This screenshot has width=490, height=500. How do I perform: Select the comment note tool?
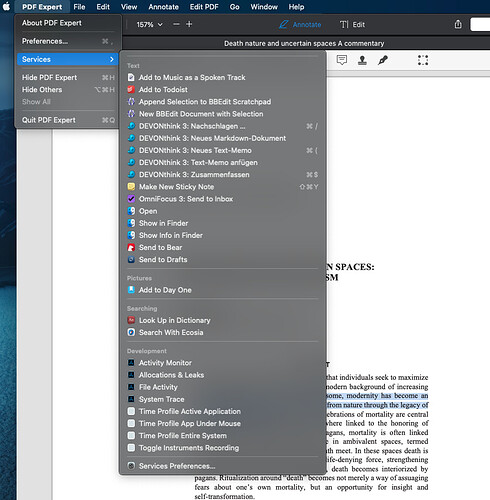tap(342, 60)
